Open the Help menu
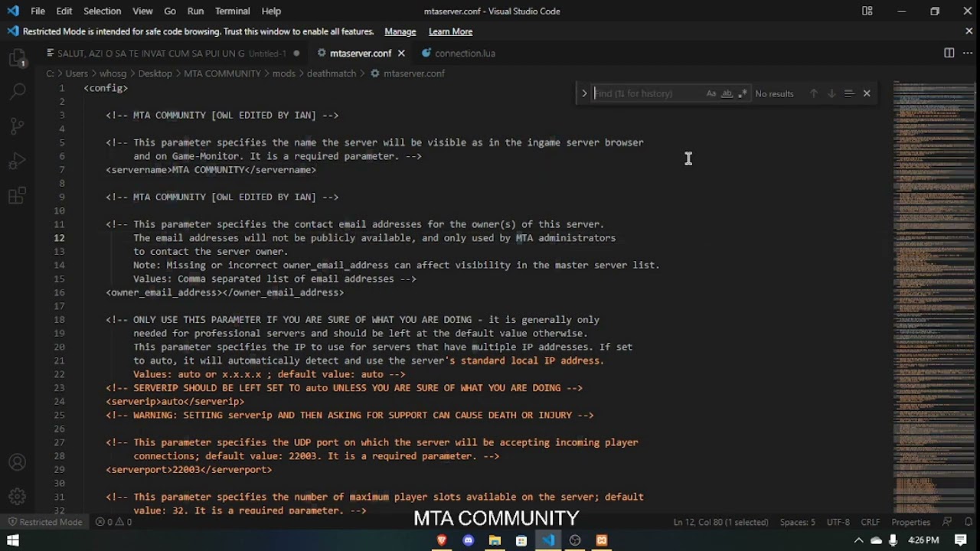 tap(271, 11)
